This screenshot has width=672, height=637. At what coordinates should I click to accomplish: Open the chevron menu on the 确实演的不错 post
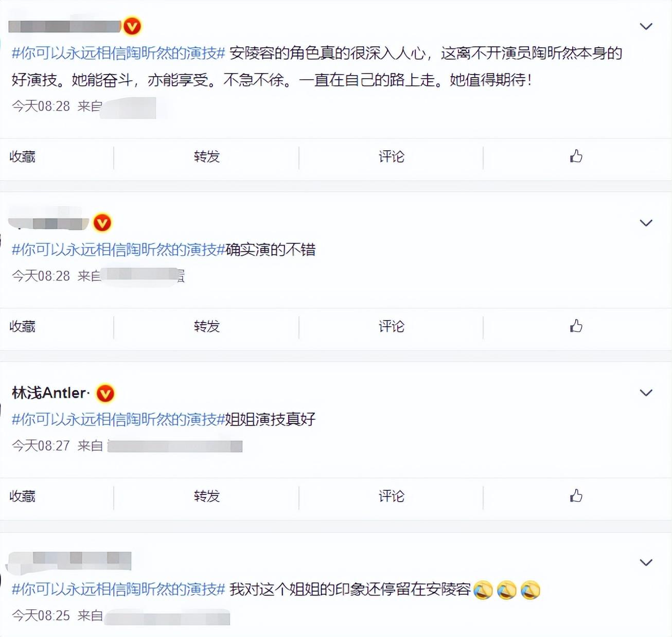(x=646, y=223)
